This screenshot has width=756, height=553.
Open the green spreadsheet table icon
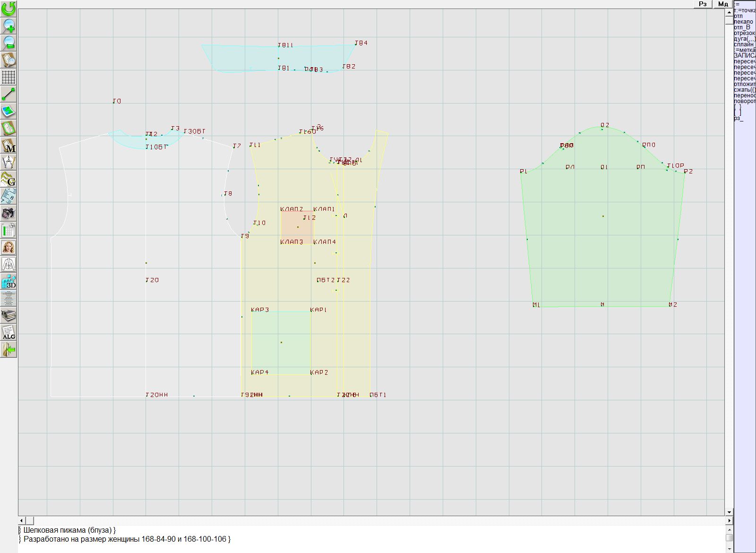9,230
